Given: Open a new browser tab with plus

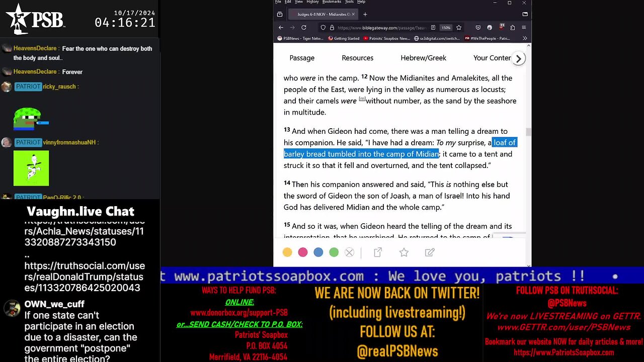Looking at the screenshot, I should (365, 15).
